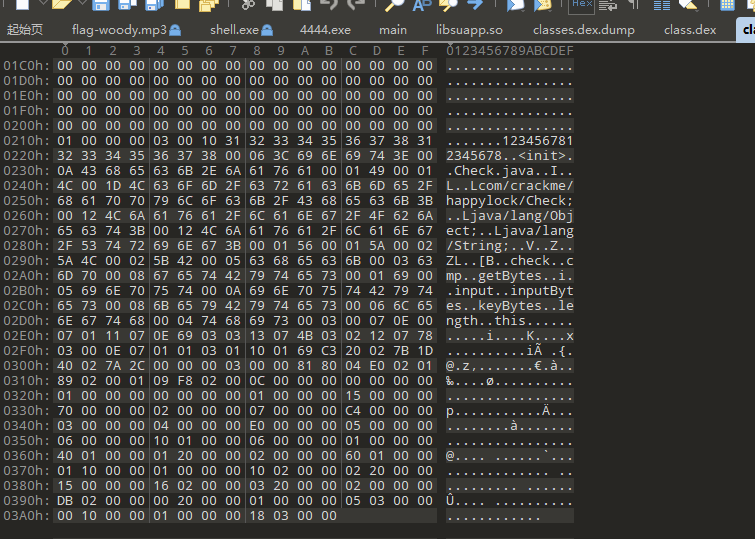
Task: Open the New file dropdown arrow
Action: tap(42, 3)
